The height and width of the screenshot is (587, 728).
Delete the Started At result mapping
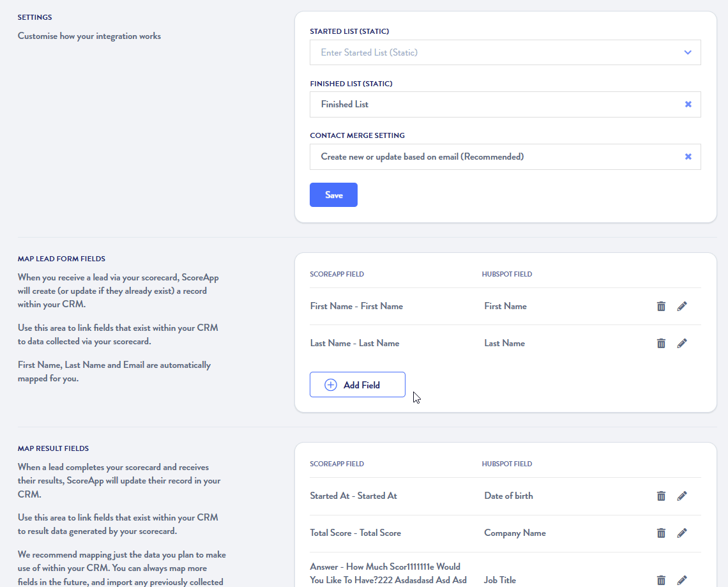pyautogui.click(x=661, y=496)
